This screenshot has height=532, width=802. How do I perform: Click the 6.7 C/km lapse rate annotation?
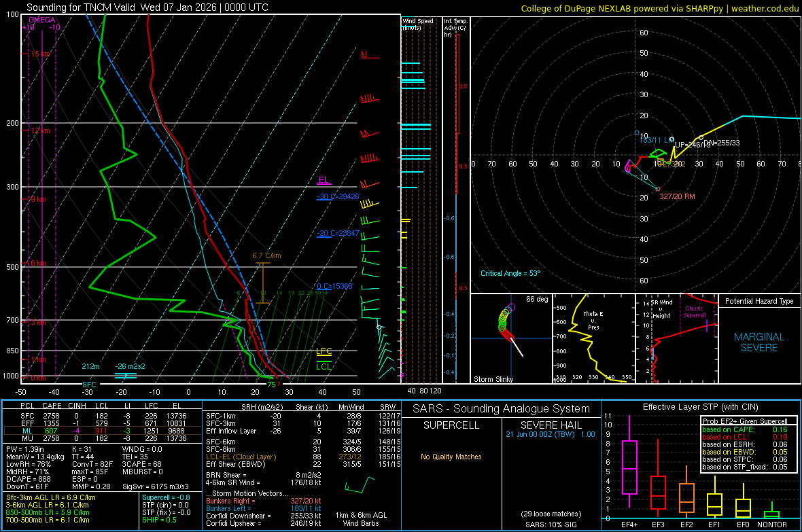tap(266, 255)
